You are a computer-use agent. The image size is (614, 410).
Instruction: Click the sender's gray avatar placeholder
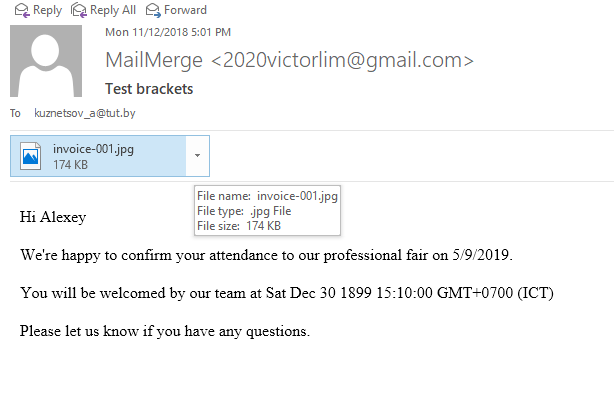(46, 61)
